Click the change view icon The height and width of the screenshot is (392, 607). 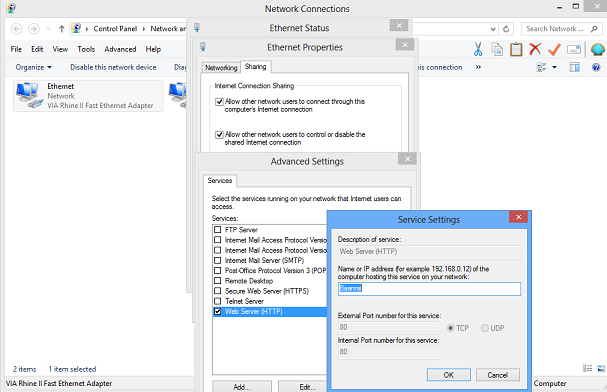(x=541, y=67)
